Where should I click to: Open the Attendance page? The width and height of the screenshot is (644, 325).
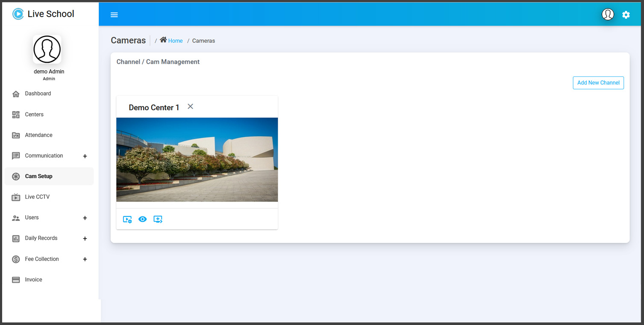click(38, 135)
